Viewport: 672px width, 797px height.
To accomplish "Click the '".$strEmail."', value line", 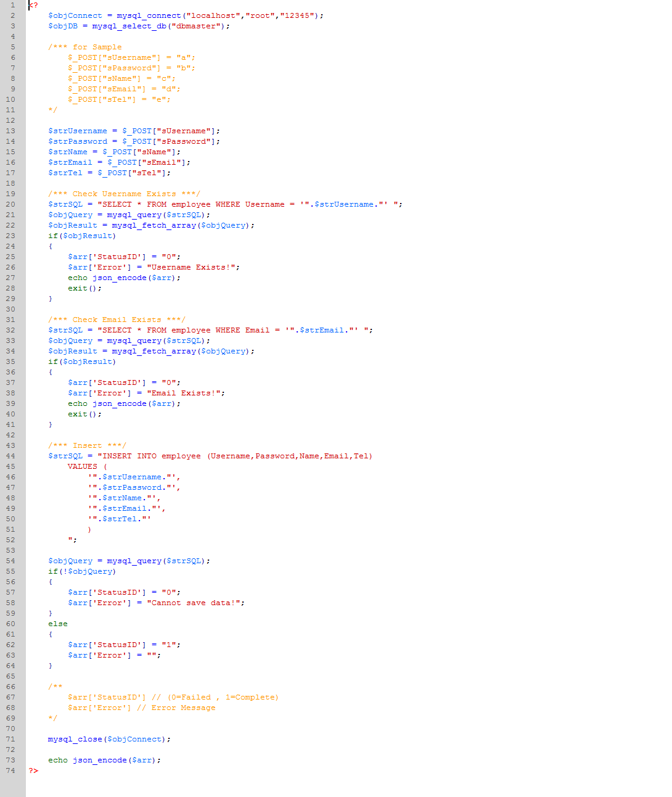I will 126,508.
